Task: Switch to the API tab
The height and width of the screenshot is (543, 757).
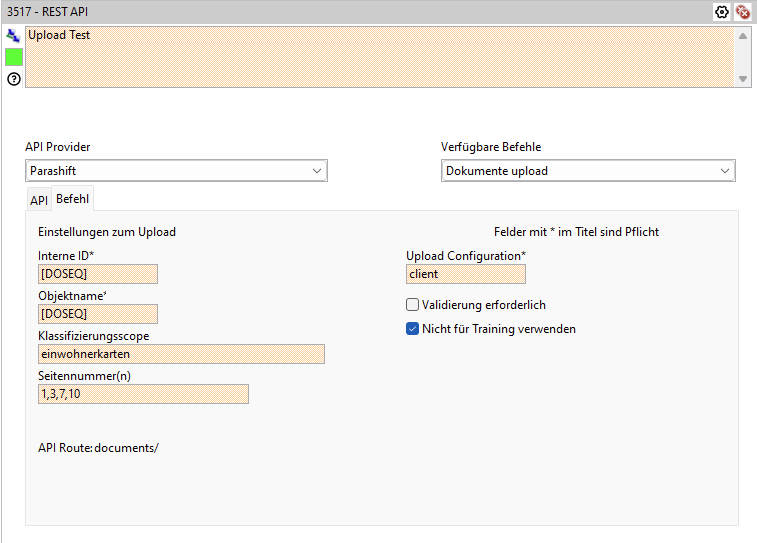Action: tap(38, 200)
